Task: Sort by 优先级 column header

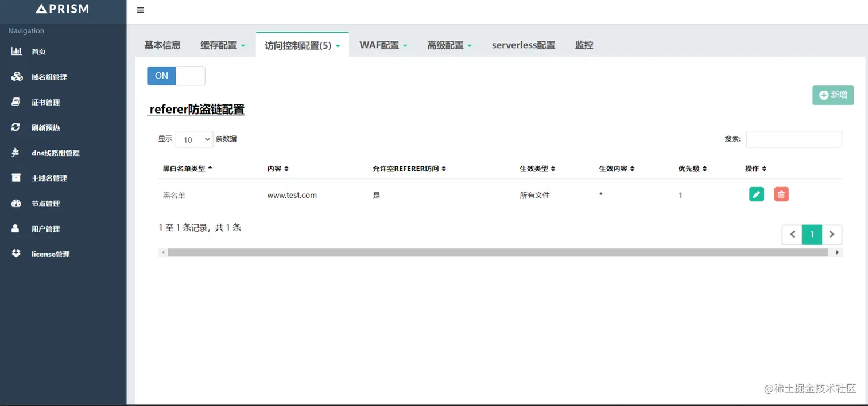Action: coord(692,169)
